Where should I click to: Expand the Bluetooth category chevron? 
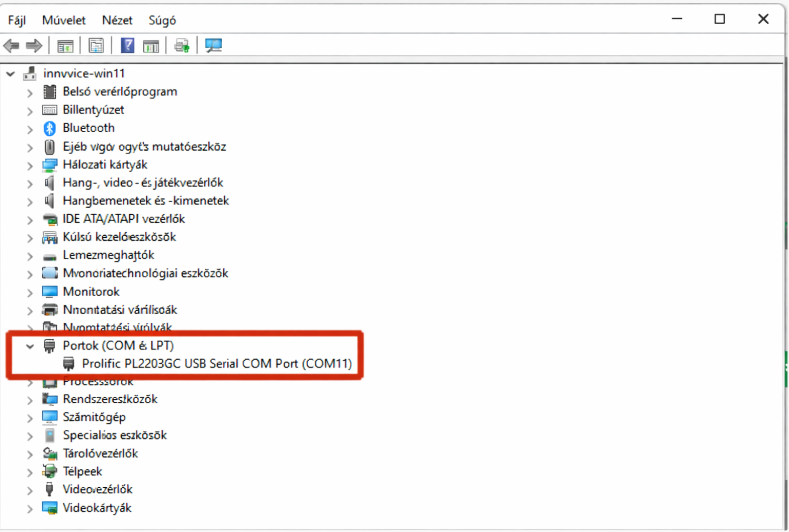click(x=30, y=129)
